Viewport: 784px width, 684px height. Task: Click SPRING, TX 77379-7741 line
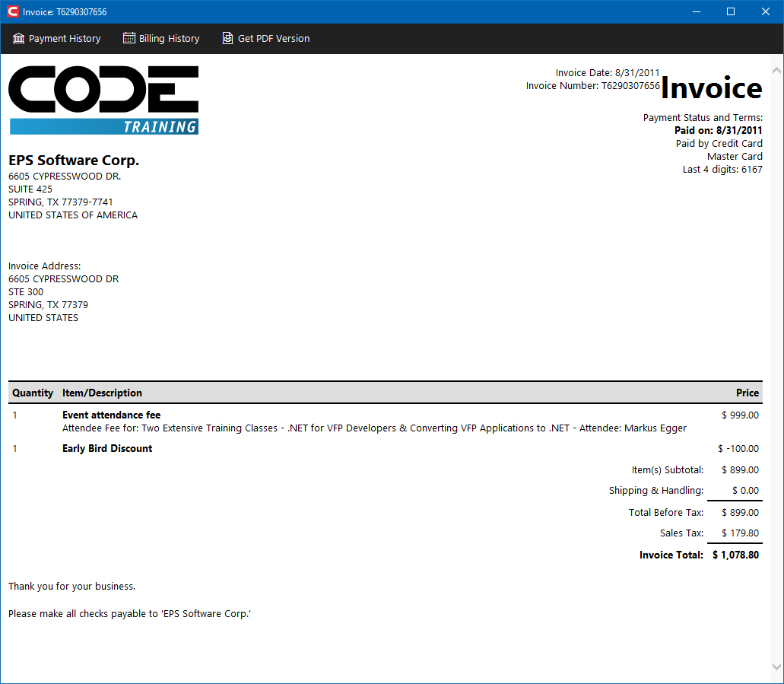(61, 202)
